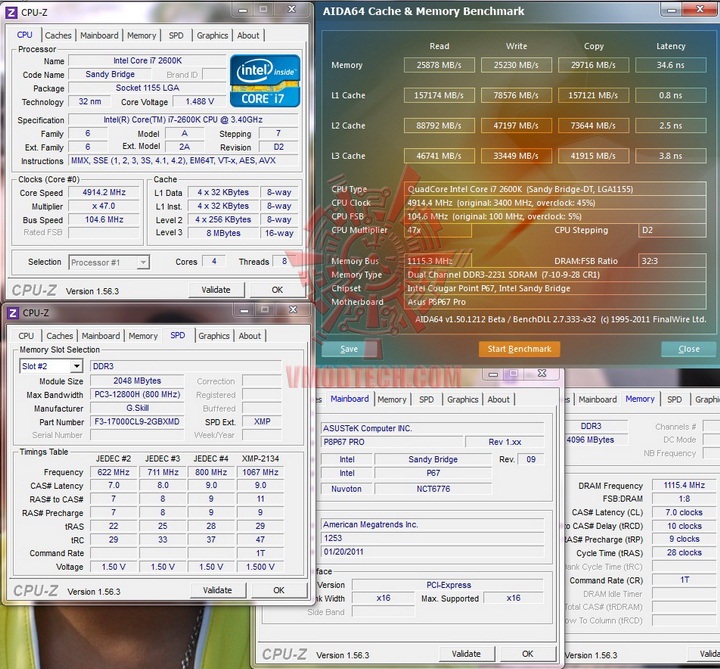The height and width of the screenshot is (669, 720).
Task: Click OK in the top CPU-Z window
Action: click(277, 290)
